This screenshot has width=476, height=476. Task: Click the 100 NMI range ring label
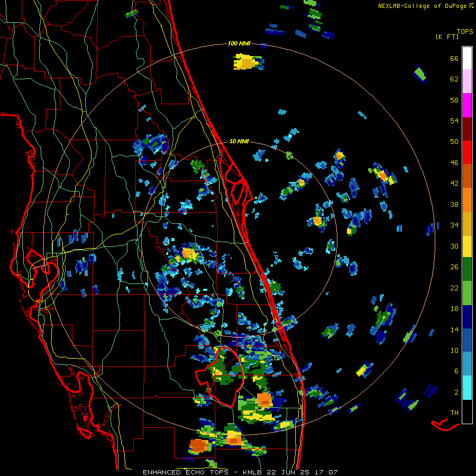(239, 44)
